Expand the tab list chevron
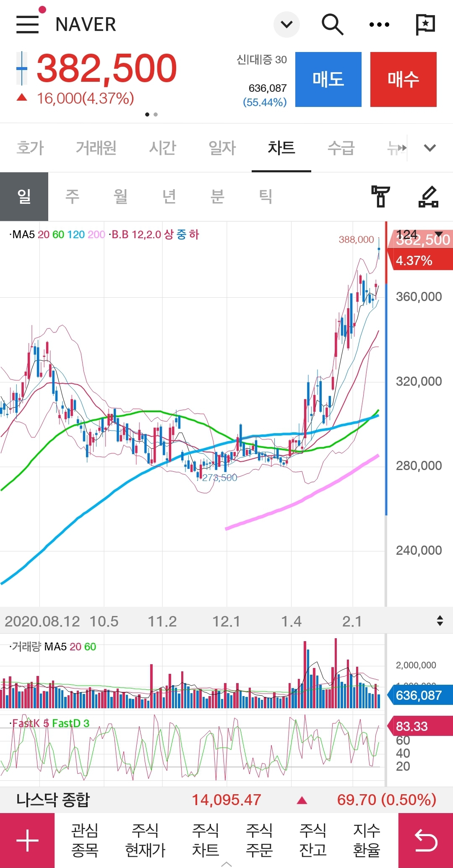 point(430,148)
